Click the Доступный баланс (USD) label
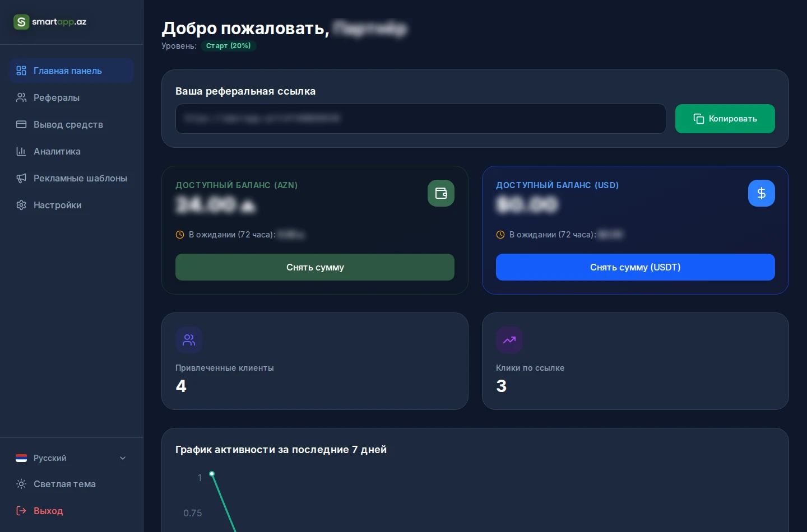Viewport: 807px width, 532px height. coord(557,185)
